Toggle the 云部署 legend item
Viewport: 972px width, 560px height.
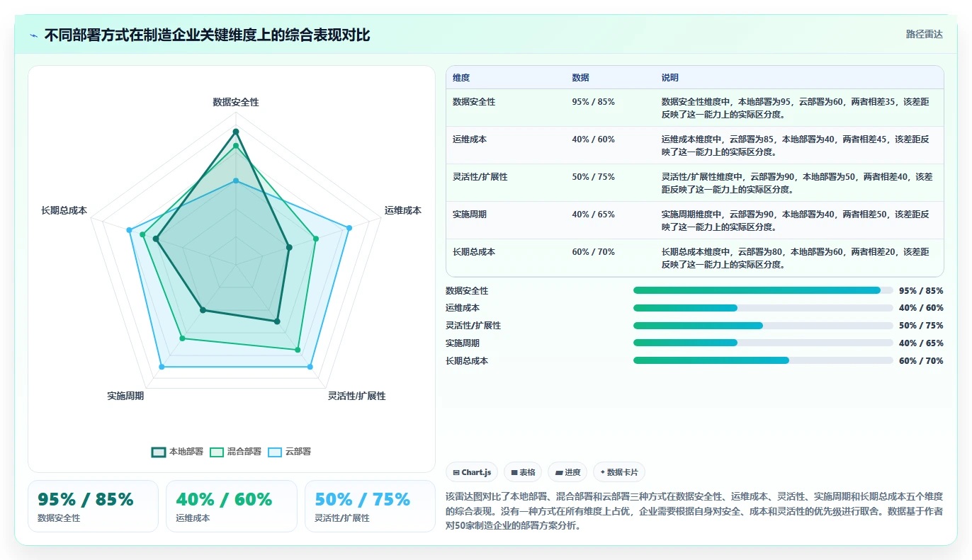(x=290, y=452)
